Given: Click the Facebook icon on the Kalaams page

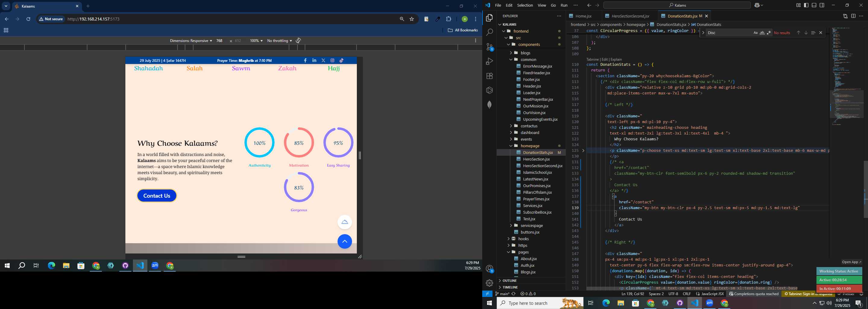Looking at the screenshot, I should pos(305,60).
